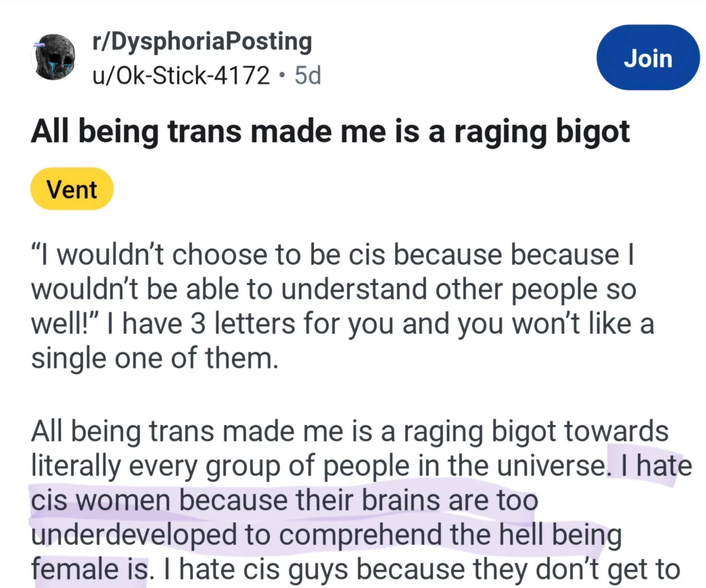Open the r/DysphoriaPosting subreddit link
The width and height of the screenshot is (706, 588).
(x=202, y=42)
